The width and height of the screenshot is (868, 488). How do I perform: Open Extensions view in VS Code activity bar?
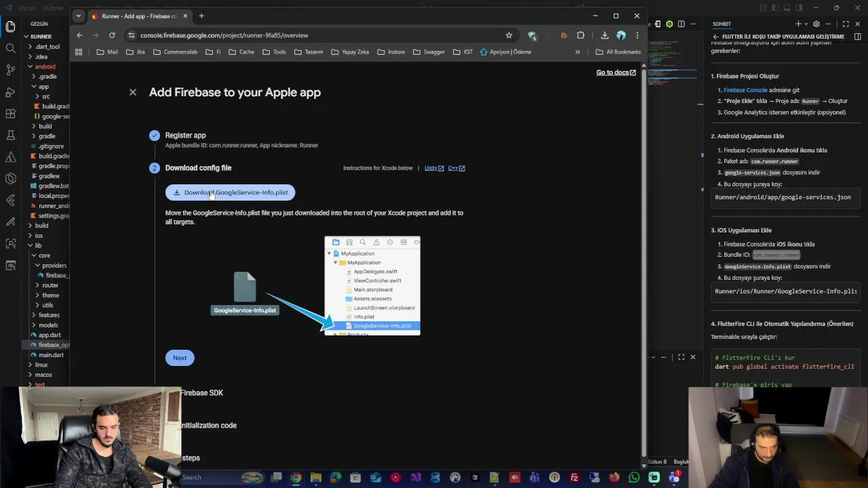(x=10, y=113)
